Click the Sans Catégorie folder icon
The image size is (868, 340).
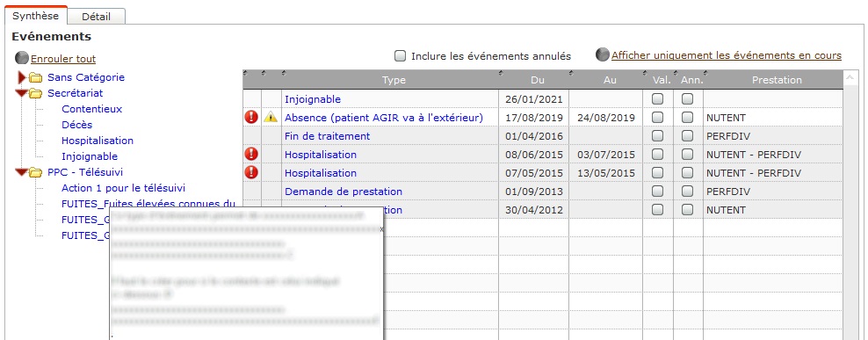36,77
